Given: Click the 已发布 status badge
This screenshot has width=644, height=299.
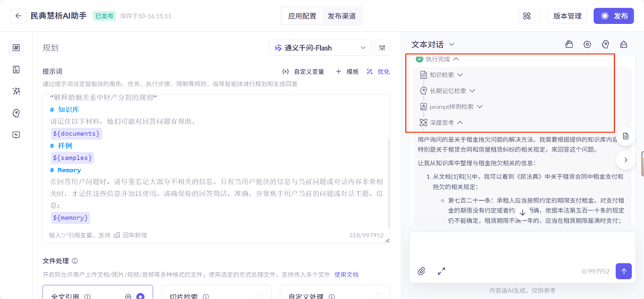Looking at the screenshot, I should click(x=104, y=16).
